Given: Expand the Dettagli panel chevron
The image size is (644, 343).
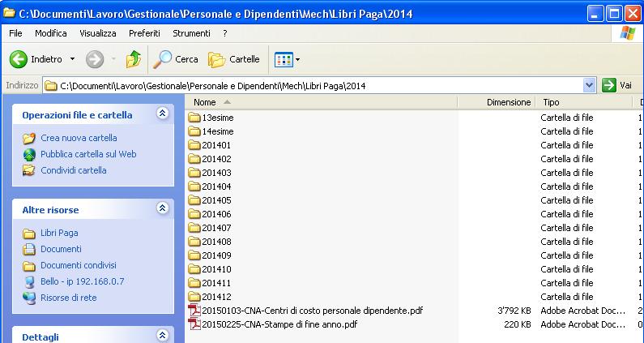Looking at the screenshot, I should [162, 336].
